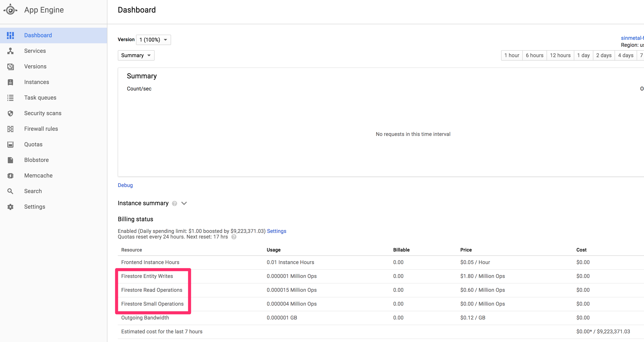
Task: Open Versions via its sidebar icon
Action: pos(10,66)
